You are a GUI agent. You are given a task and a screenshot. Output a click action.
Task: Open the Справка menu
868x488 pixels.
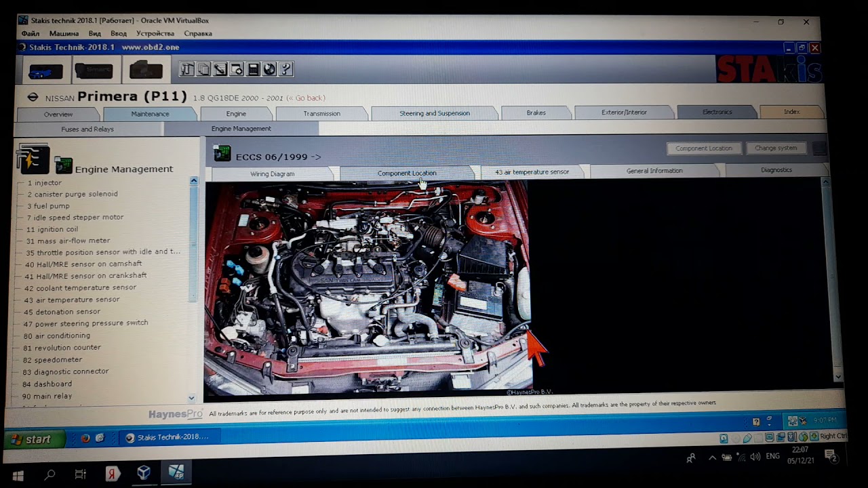198,33
